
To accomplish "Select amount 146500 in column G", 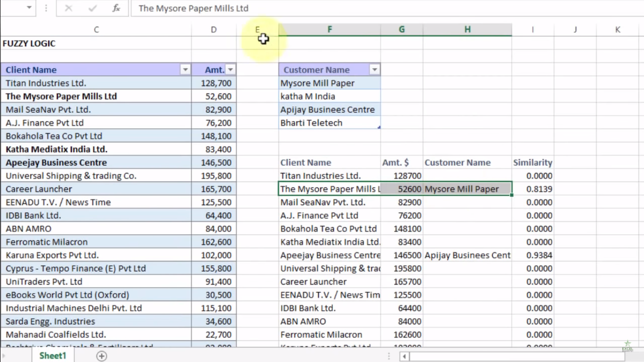I will tap(402, 255).
